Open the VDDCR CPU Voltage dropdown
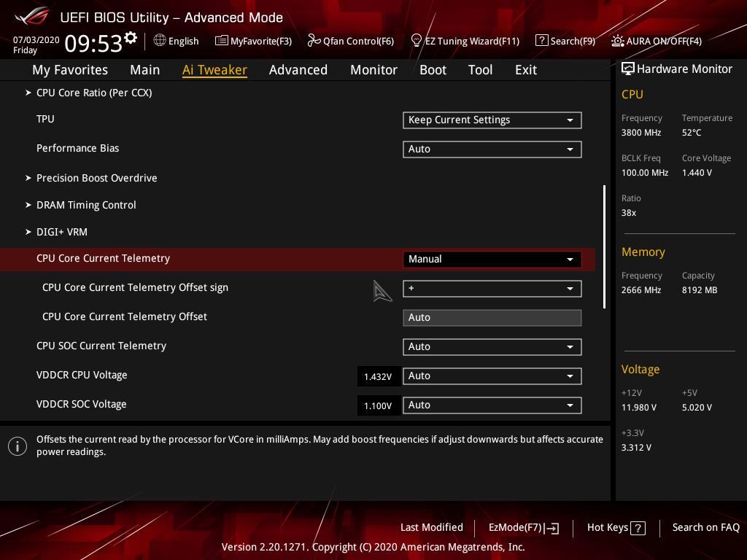The height and width of the screenshot is (560, 747). click(492, 376)
